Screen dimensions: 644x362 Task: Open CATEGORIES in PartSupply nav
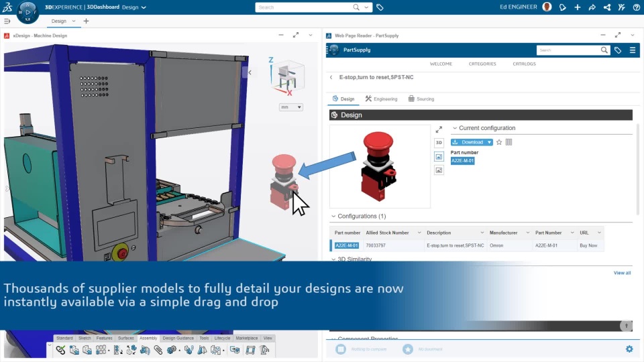[482, 64]
